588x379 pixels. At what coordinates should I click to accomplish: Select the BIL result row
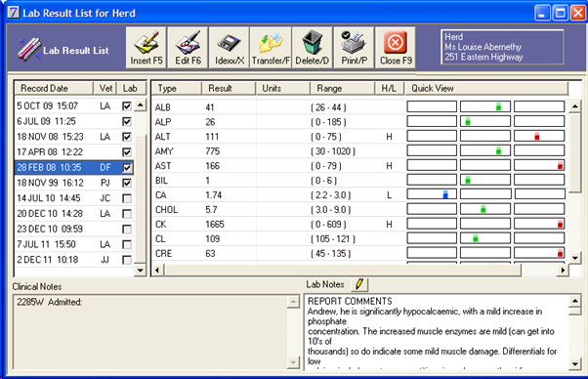coord(360,181)
